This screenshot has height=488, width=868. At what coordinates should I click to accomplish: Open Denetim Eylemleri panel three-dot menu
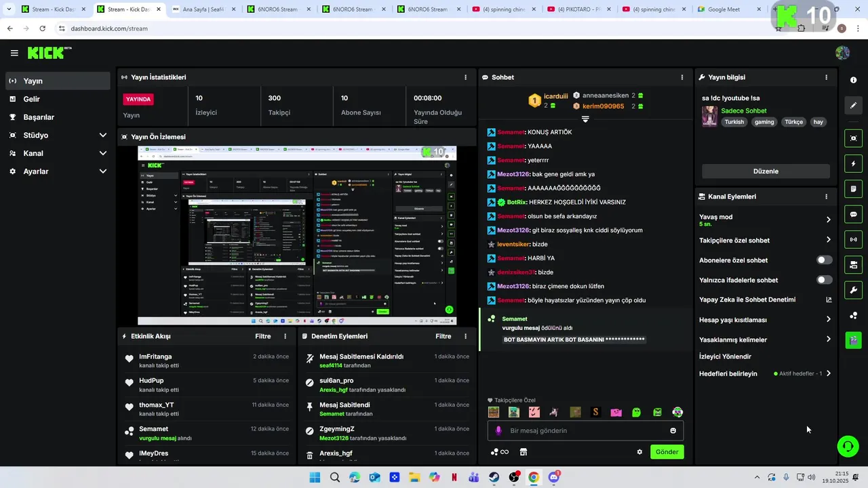coord(465,336)
